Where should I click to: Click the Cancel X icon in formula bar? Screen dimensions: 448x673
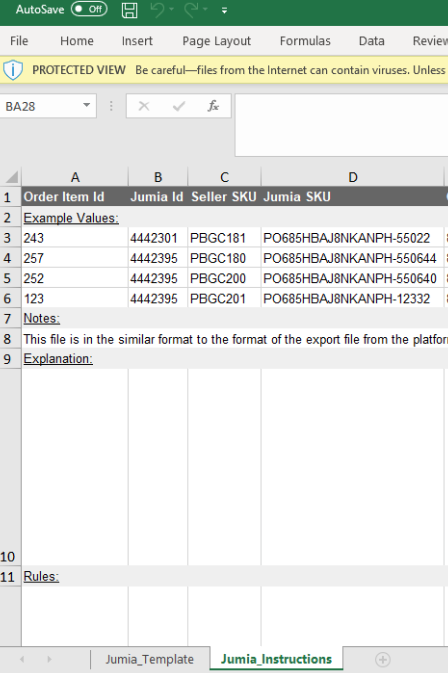click(x=144, y=106)
